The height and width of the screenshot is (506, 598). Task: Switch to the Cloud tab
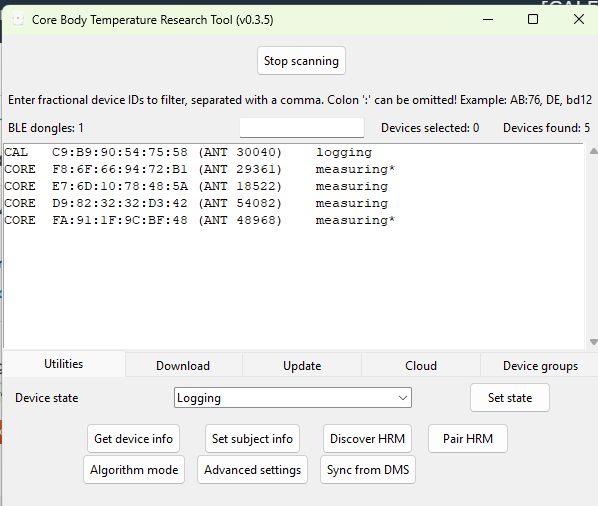point(421,366)
